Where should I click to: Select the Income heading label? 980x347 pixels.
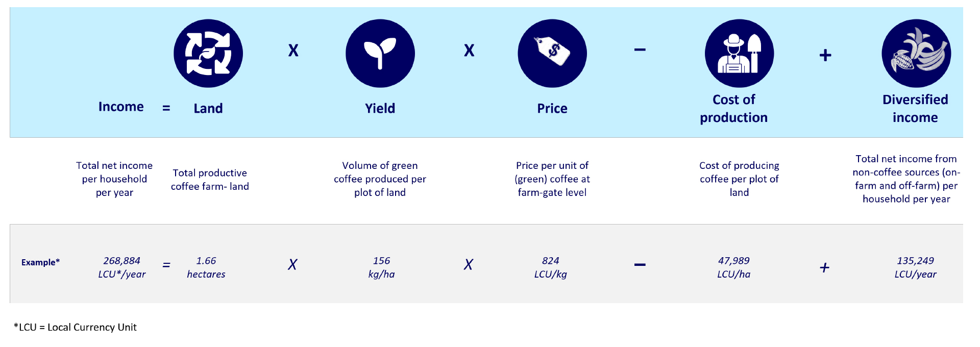pyautogui.click(x=121, y=107)
